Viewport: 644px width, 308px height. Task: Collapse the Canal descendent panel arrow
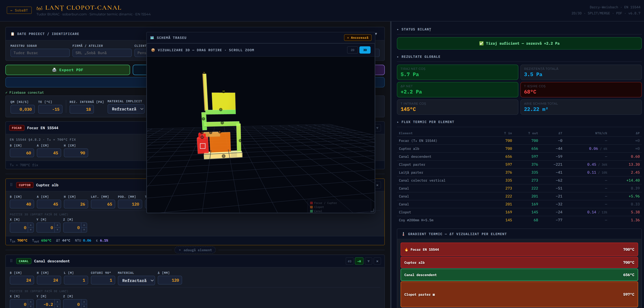click(368, 261)
